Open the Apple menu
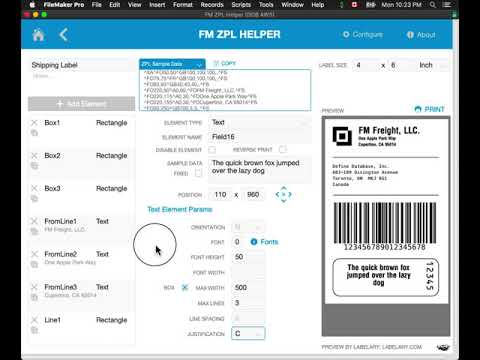The image size is (480, 360). click(x=32, y=5)
